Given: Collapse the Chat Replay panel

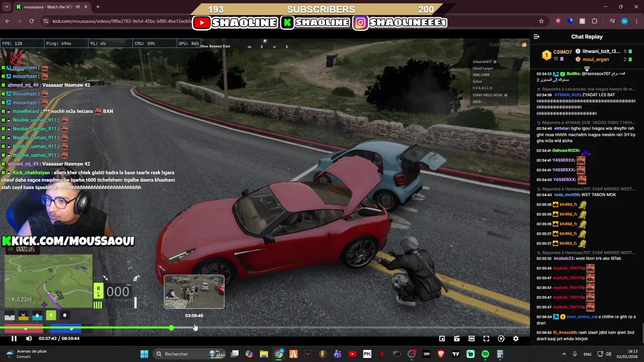Looking at the screenshot, I should [536, 37].
